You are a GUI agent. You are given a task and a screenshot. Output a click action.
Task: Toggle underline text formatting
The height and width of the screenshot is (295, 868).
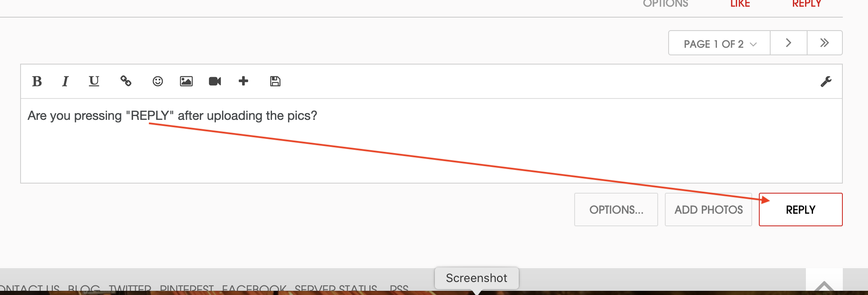tap(94, 81)
